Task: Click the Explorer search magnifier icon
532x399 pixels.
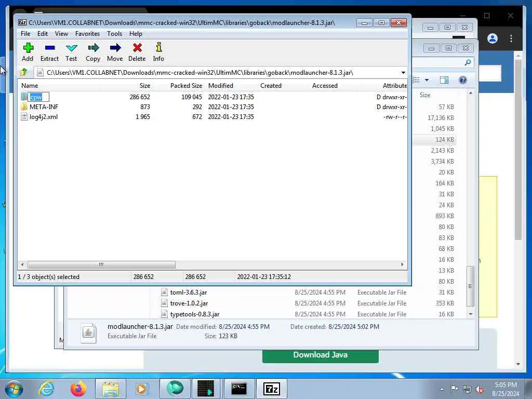Action: click(468, 62)
